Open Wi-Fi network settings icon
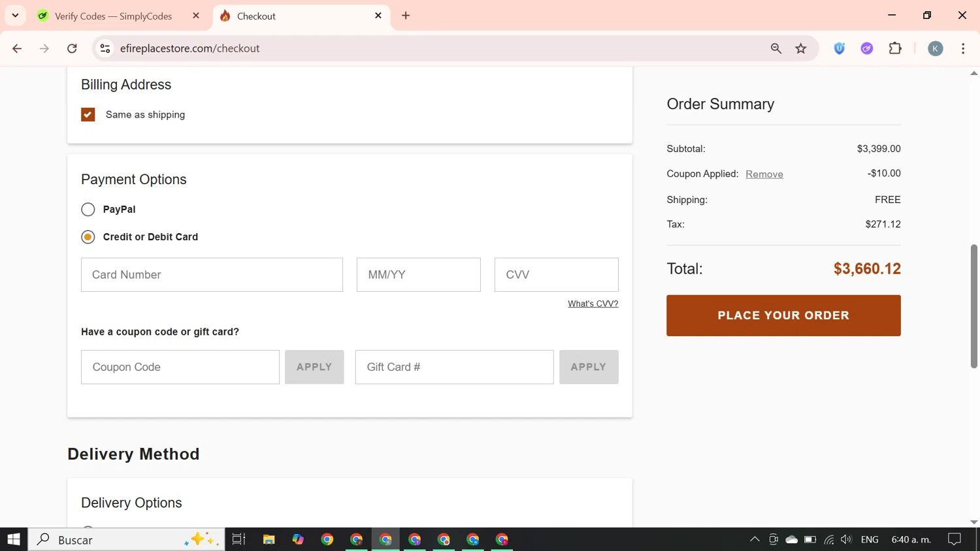The image size is (980, 551). click(x=828, y=539)
